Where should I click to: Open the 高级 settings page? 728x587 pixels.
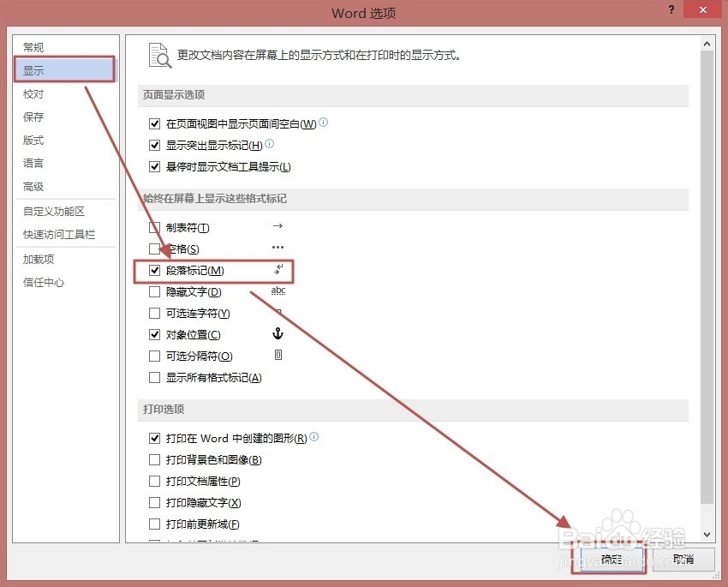(x=33, y=187)
